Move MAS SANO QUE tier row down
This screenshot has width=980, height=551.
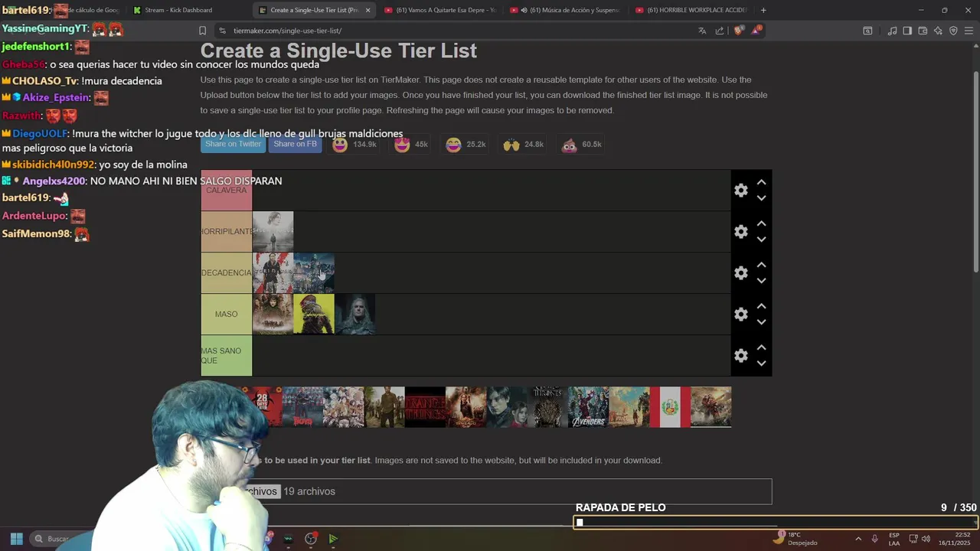(761, 364)
